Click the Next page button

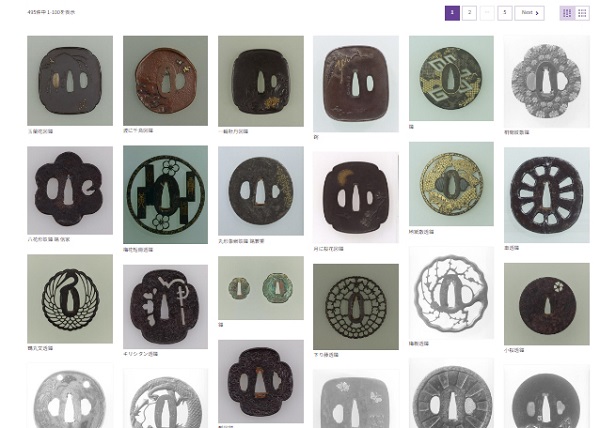pos(530,13)
